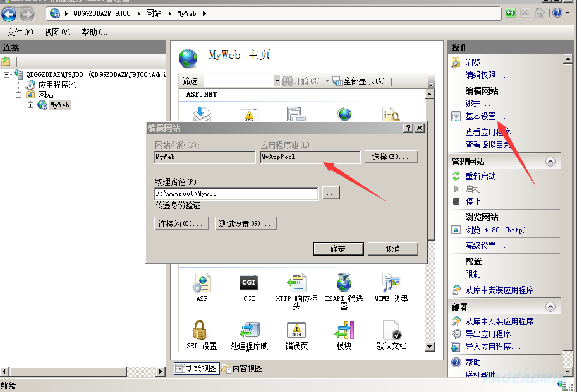Collapse the 网站 tree node

(18, 95)
